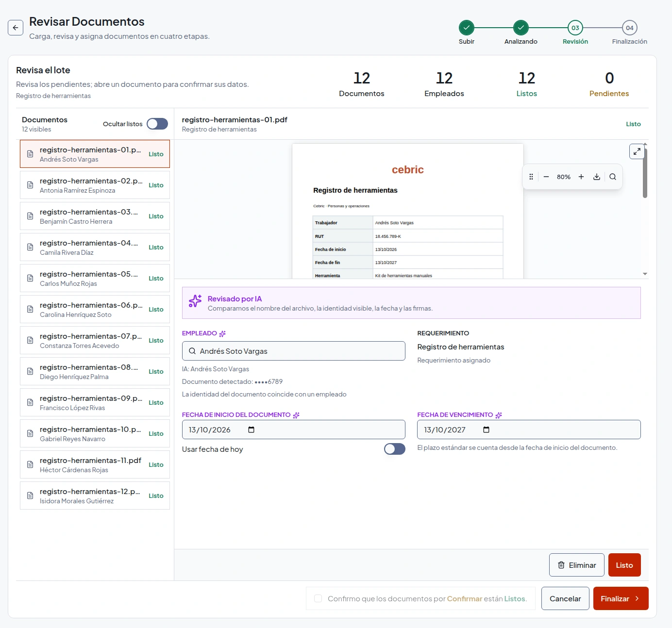Select Francisco López Rivas document row
The width and height of the screenshot is (672, 628).
(95, 402)
